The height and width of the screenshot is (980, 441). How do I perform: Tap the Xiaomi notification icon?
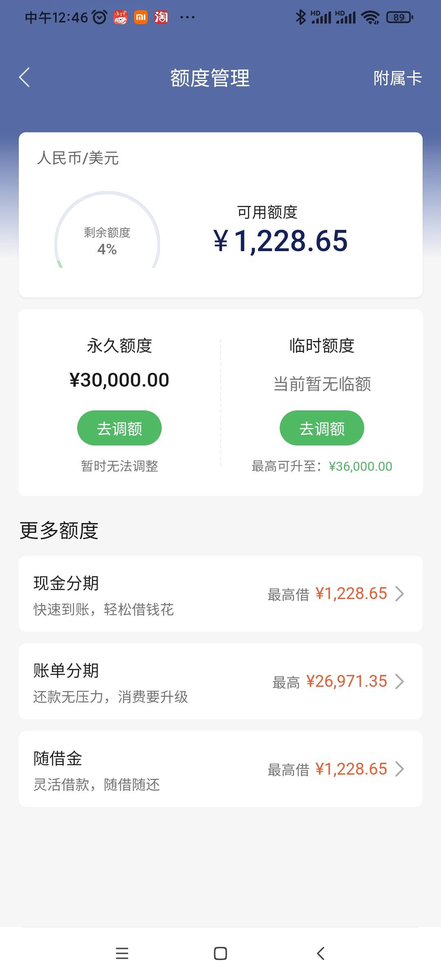pyautogui.click(x=141, y=17)
